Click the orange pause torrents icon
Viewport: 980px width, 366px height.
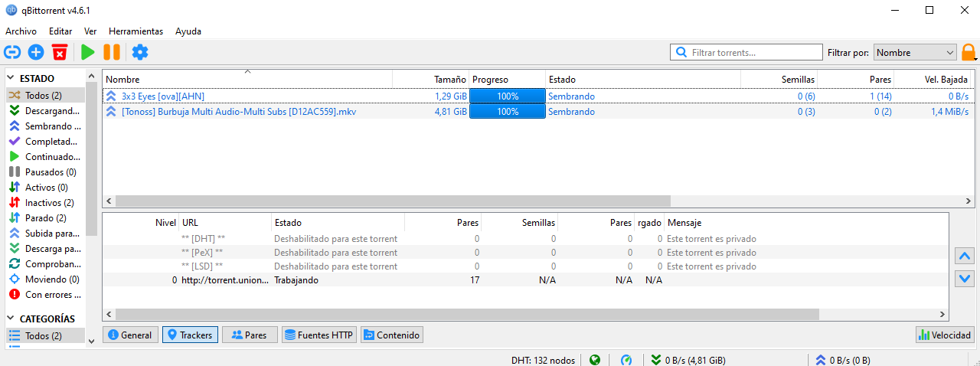pyautogui.click(x=112, y=52)
